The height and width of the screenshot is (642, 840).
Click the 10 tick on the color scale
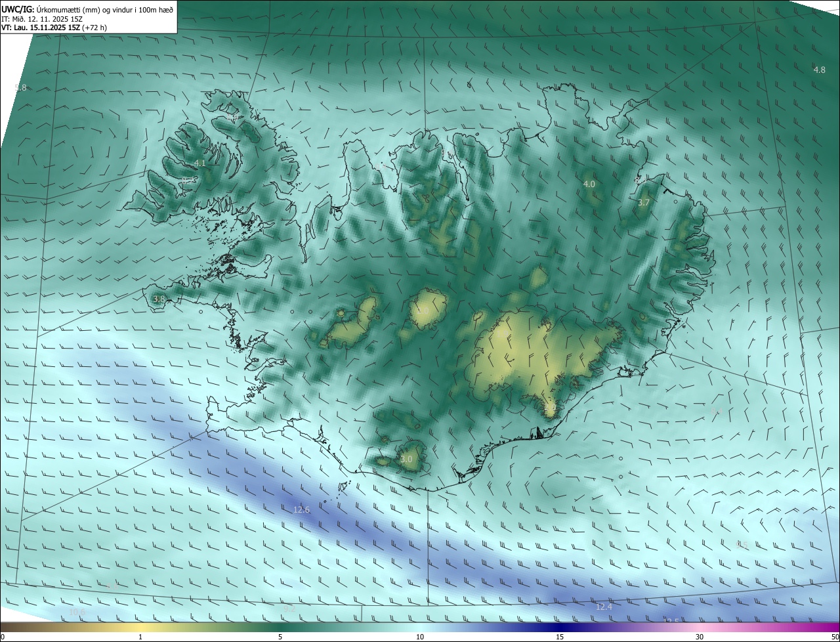click(420, 637)
